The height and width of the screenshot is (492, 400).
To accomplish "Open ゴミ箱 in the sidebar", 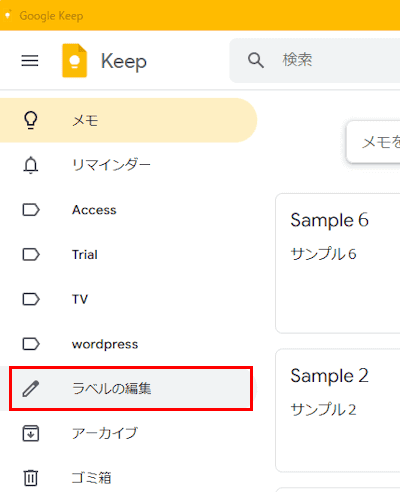I will pos(128,478).
